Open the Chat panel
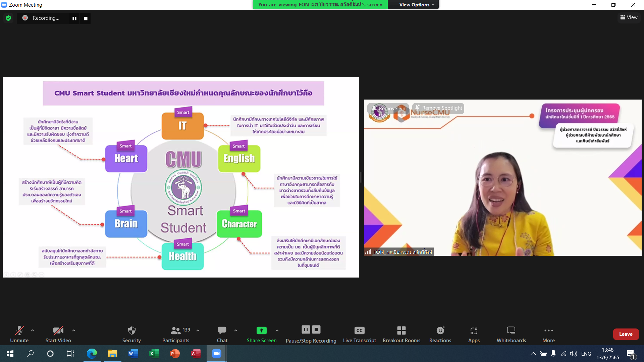 coord(222,334)
